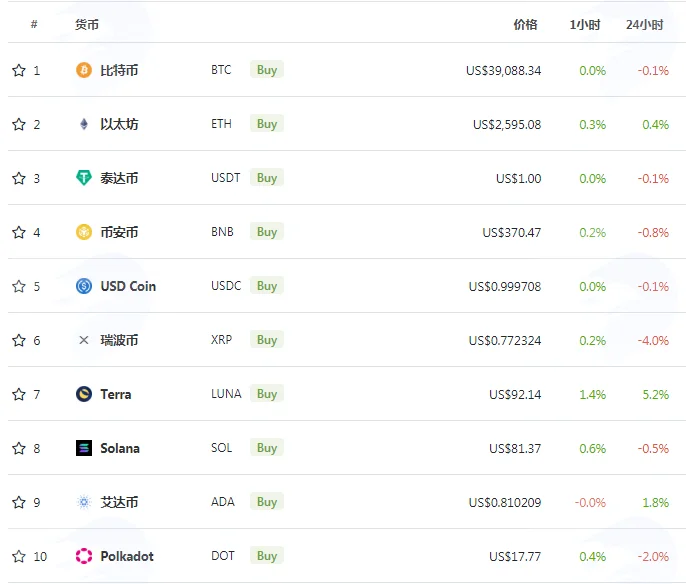Click the Tether green logo icon
This screenshot has height=584, width=686.
84,178
